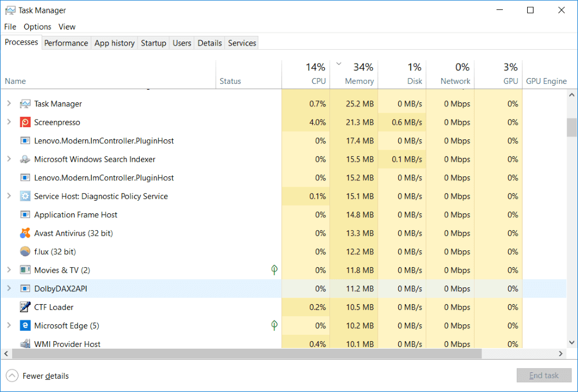Click the vertical scrollbar up arrow
The width and height of the screenshot is (578, 392).
tap(572, 95)
